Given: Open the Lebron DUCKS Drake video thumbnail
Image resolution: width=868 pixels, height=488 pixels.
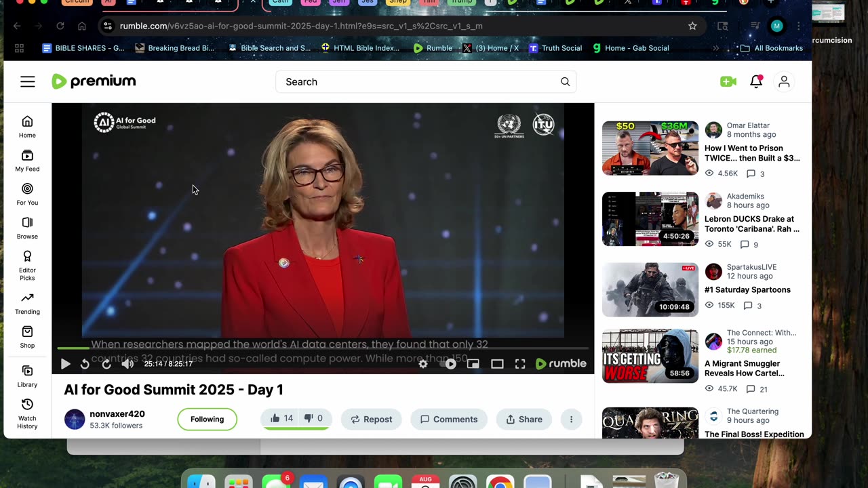Looking at the screenshot, I should pos(650,219).
